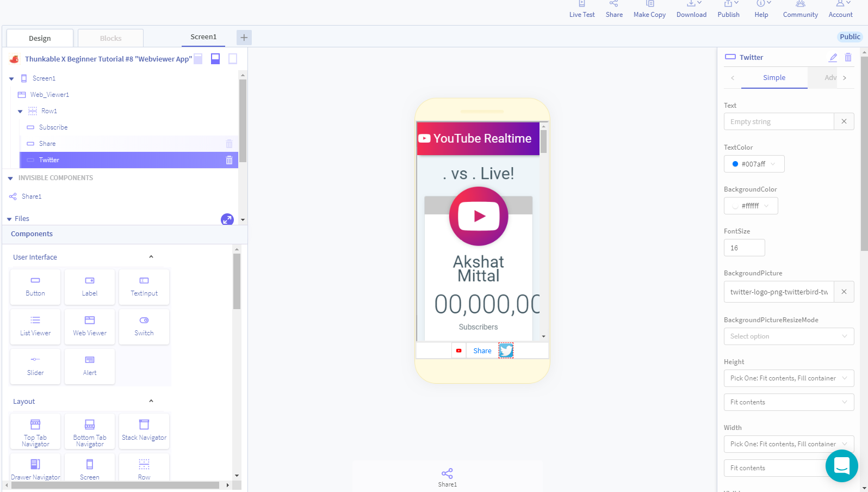
Task: Add a Switch component
Action: (x=144, y=327)
